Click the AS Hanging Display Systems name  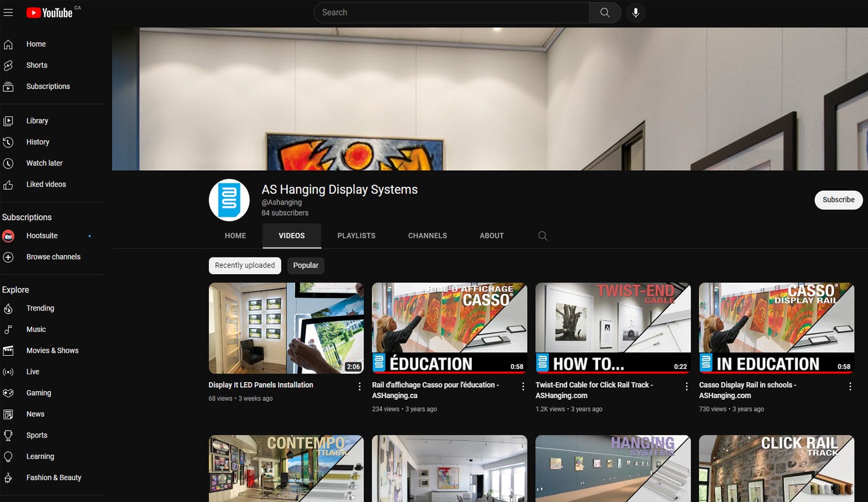pos(340,190)
